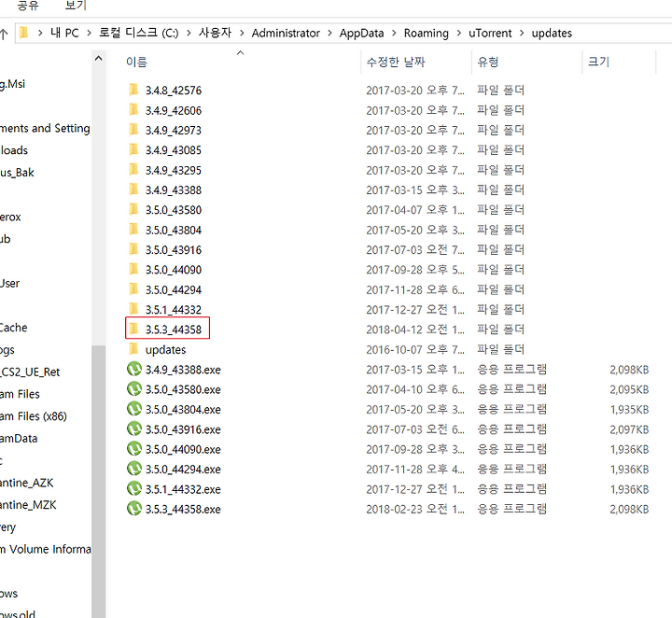
Task: Expand chevron before 내 PC in breadcrumb
Action: pos(40,33)
